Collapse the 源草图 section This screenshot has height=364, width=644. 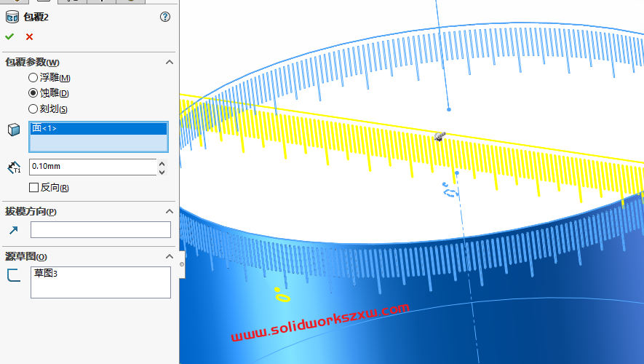170,257
